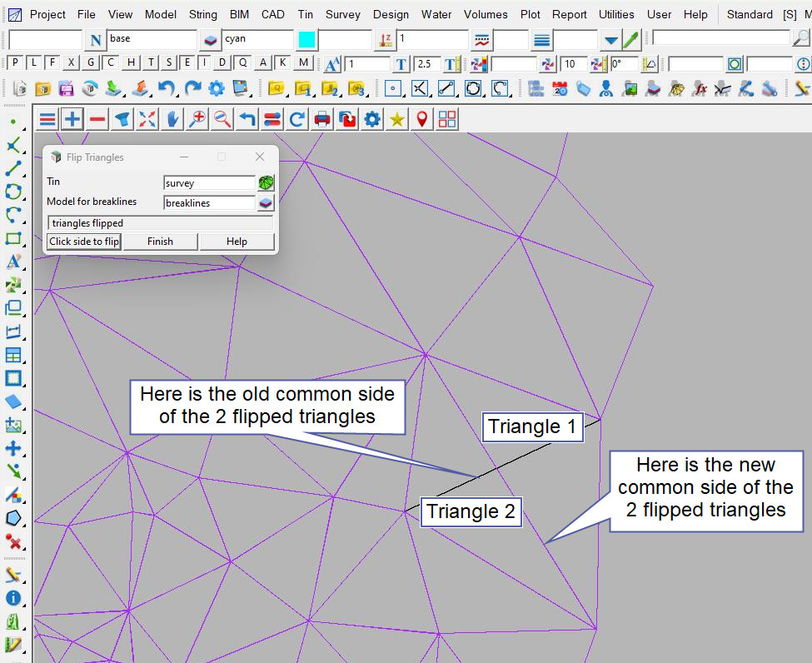
Task: Expand the blue dropdown arrow in toolbar
Action: click(x=611, y=40)
